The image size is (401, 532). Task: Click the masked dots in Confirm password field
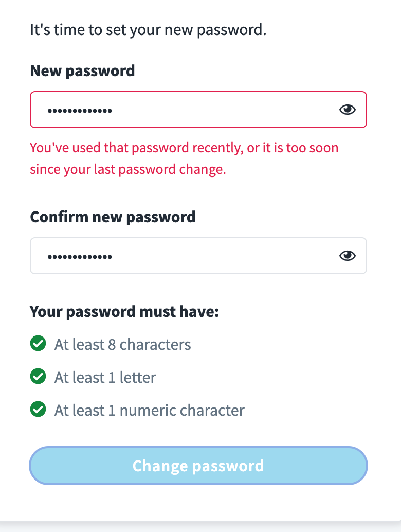pos(80,256)
